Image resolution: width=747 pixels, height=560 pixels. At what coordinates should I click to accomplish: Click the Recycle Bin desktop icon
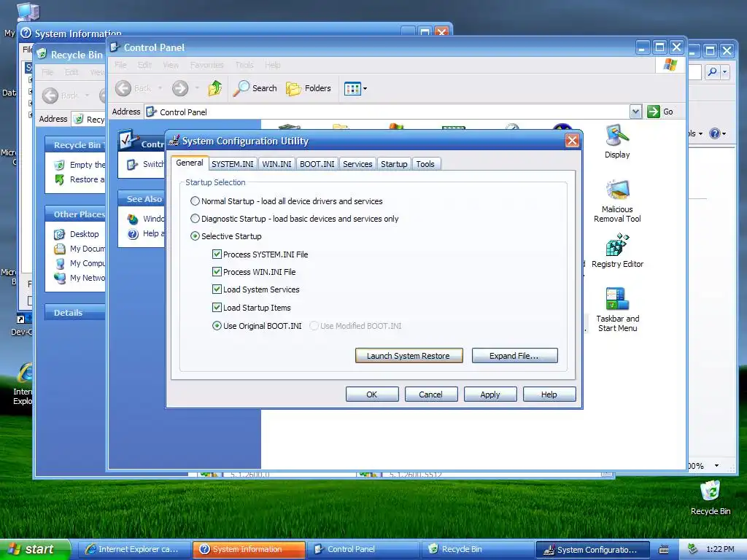pyautogui.click(x=710, y=491)
